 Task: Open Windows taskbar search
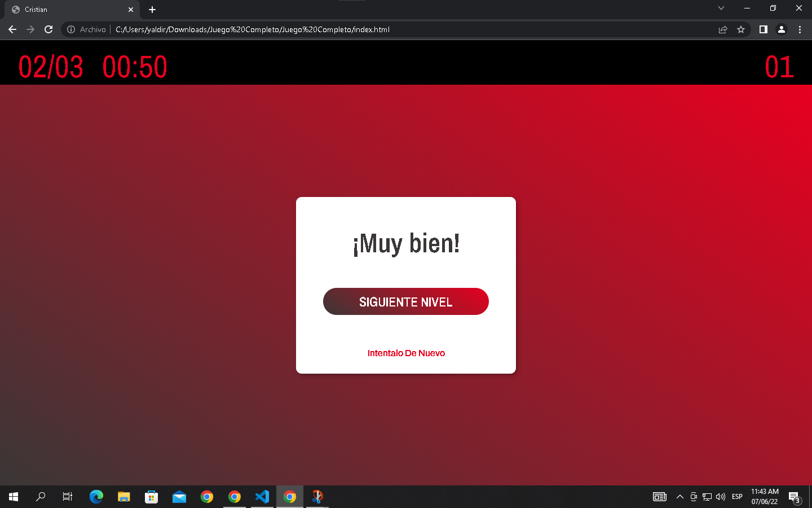tap(41, 497)
